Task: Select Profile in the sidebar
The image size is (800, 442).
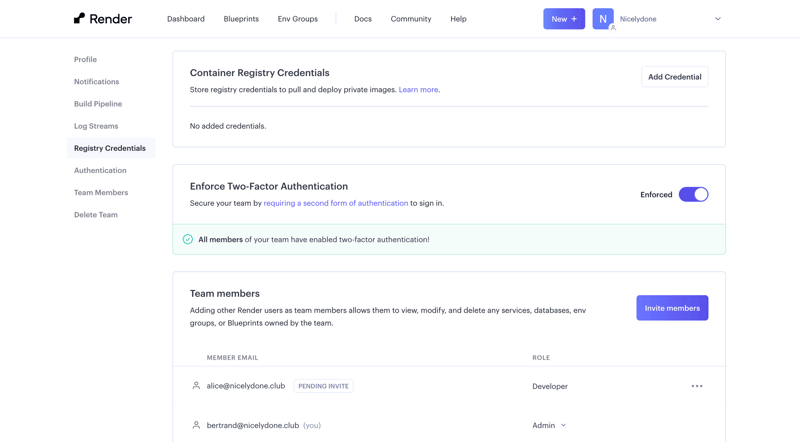Action: [85, 59]
